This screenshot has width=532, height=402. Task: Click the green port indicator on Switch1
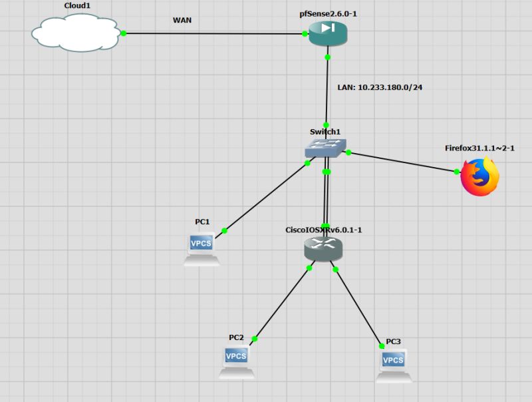coord(350,153)
